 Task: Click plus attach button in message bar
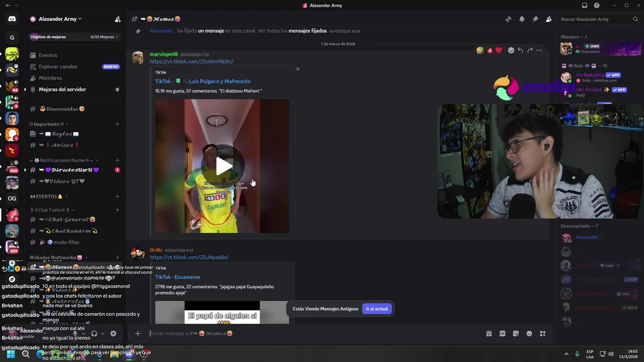137,333
